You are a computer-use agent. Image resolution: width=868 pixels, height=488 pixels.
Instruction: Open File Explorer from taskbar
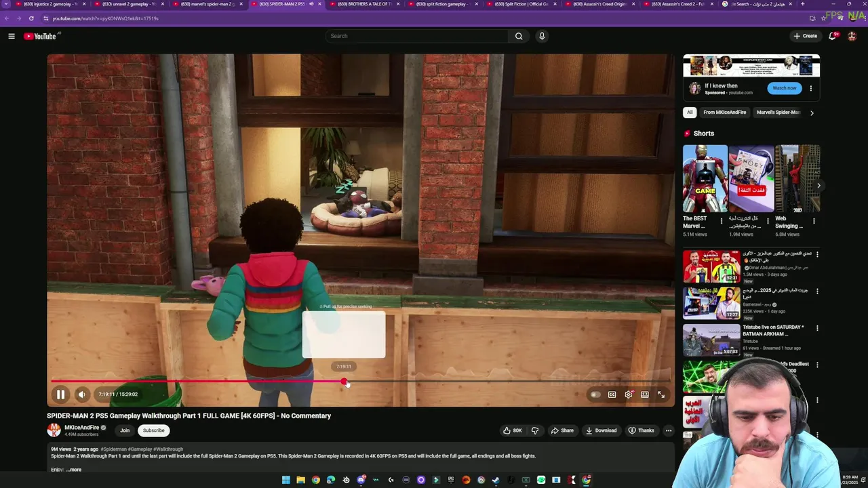click(300, 480)
